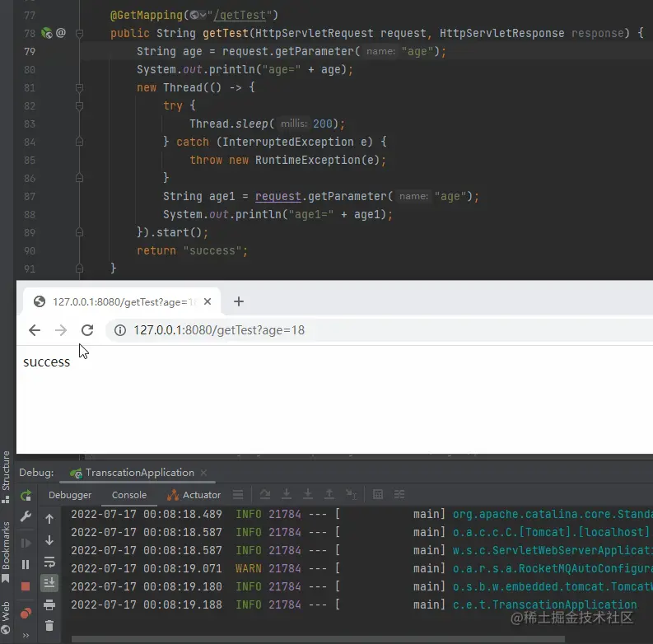Click the Step Over debug icon
The height and width of the screenshot is (644, 653).
click(265, 494)
